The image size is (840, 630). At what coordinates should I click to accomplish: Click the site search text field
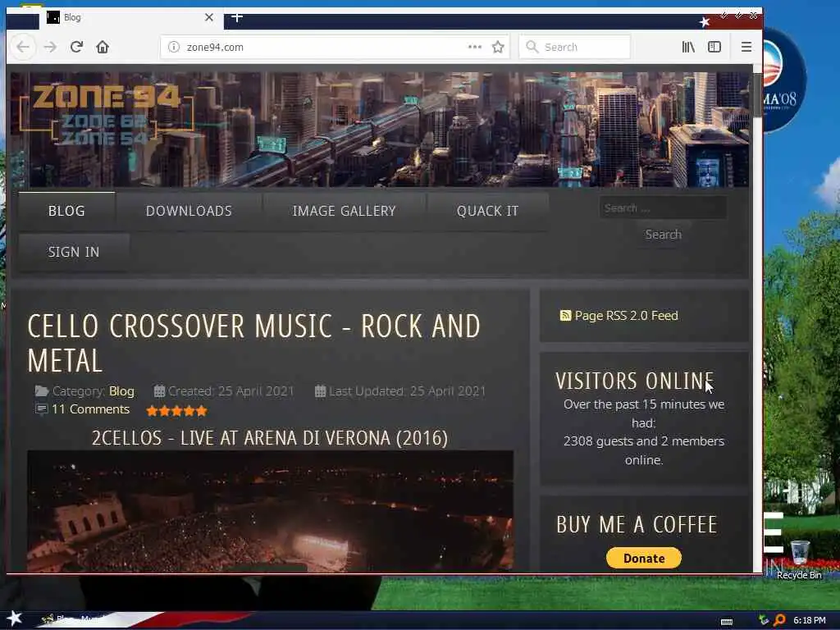(663, 208)
